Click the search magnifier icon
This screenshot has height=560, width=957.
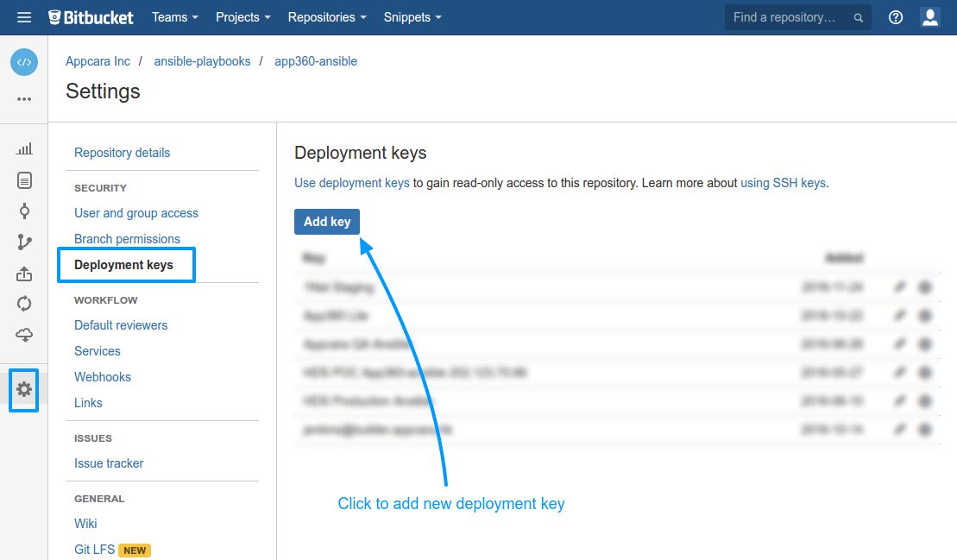pos(859,18)
